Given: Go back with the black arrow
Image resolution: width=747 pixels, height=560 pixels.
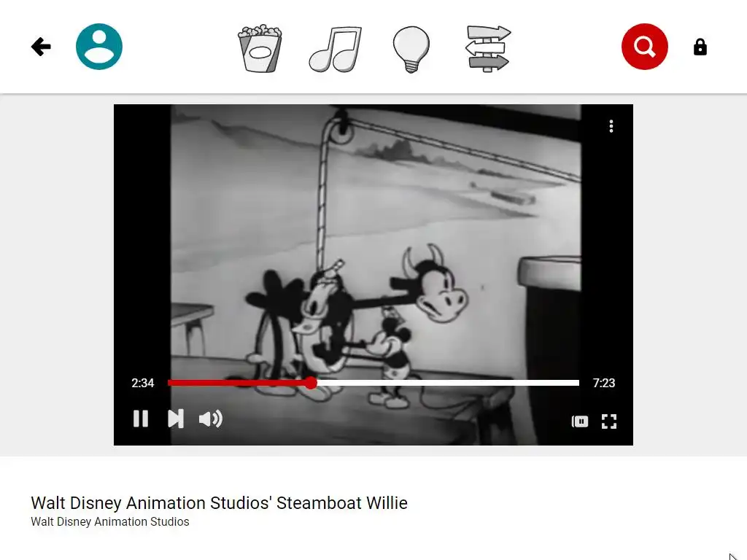Looking at the screenshot, I should point(41,47).
